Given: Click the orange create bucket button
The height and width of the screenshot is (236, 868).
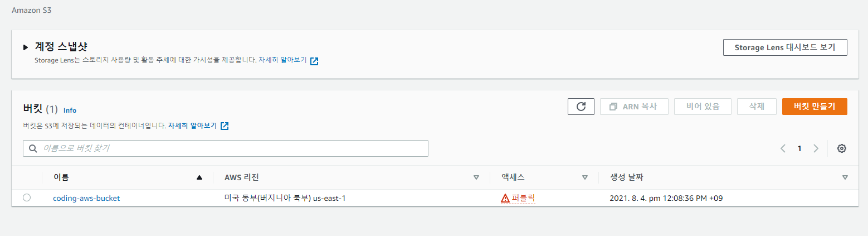Looking at the screenshot, I should point(815,107).
